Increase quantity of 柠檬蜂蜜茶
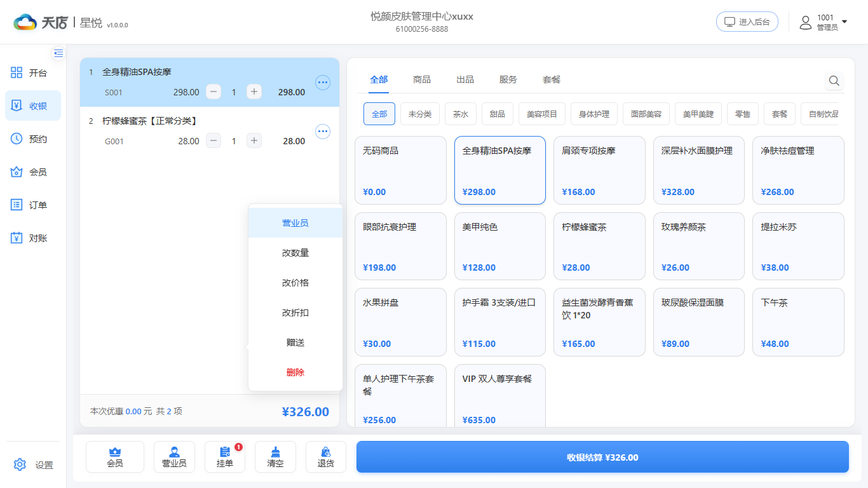The width and height of the screenshot is (868, 488). tap(254, 141)
